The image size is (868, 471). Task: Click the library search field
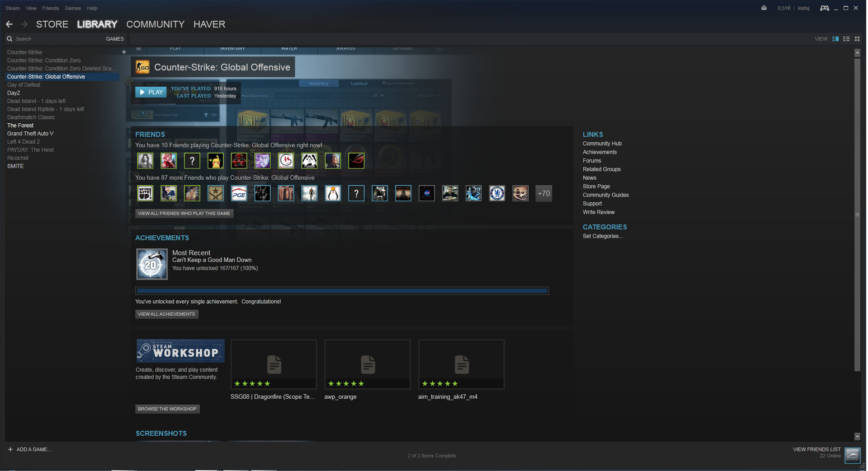click(x=59, y=39)
